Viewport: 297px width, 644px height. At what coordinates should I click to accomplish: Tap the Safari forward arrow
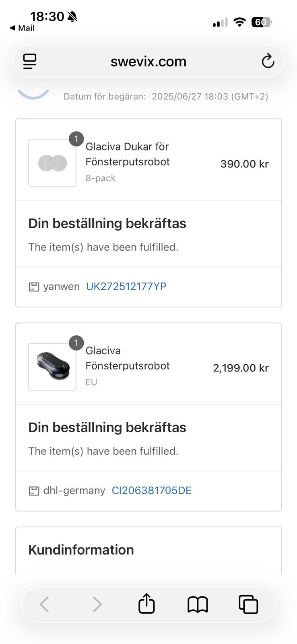click(x=97, y=604)
